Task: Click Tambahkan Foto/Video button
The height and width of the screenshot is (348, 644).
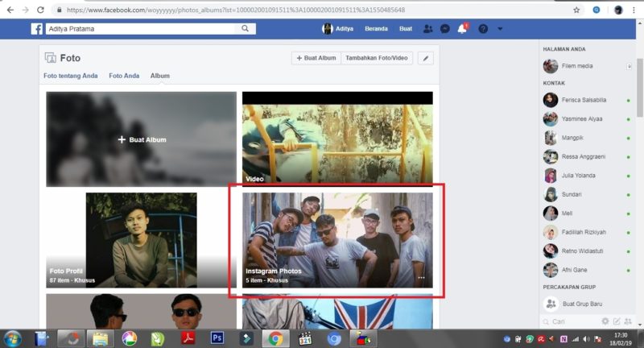Action: [377, 58]
